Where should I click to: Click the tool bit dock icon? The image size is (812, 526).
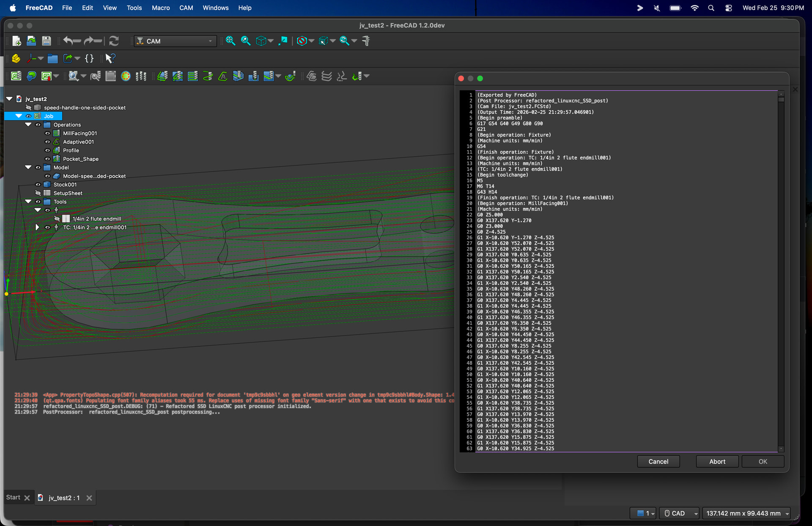point(141,76)
